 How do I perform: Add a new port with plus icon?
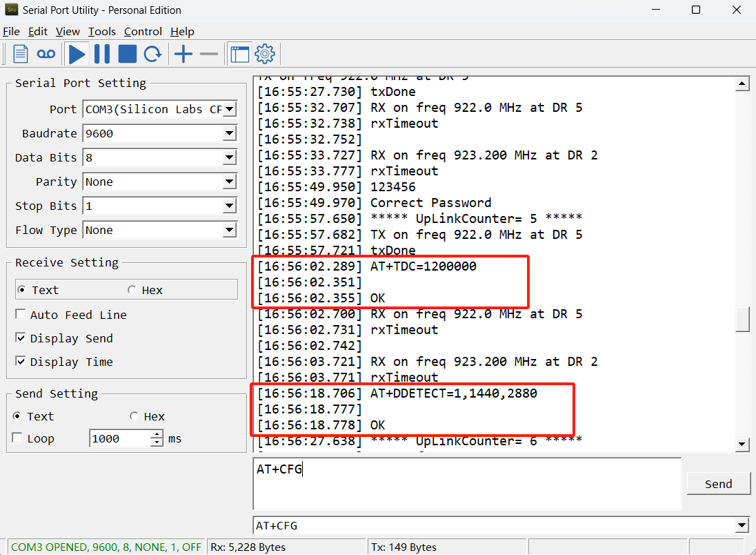click(x=183, y=54)
